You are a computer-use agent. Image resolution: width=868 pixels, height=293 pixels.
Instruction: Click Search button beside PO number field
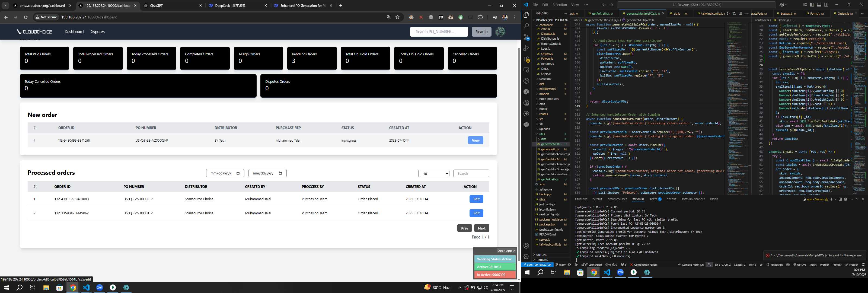(x=481, y=32)
